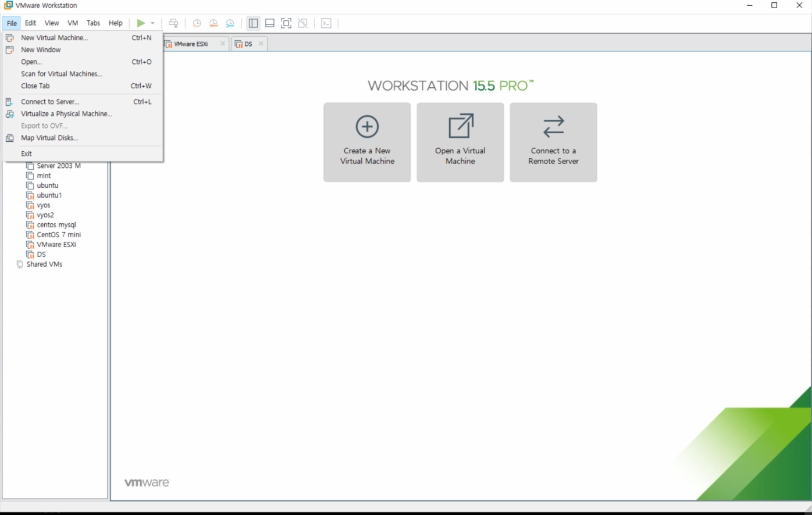The image size is (812, 515).
Task: Toggle the thumbnail bar icon
Action: (x=270, y=23)
